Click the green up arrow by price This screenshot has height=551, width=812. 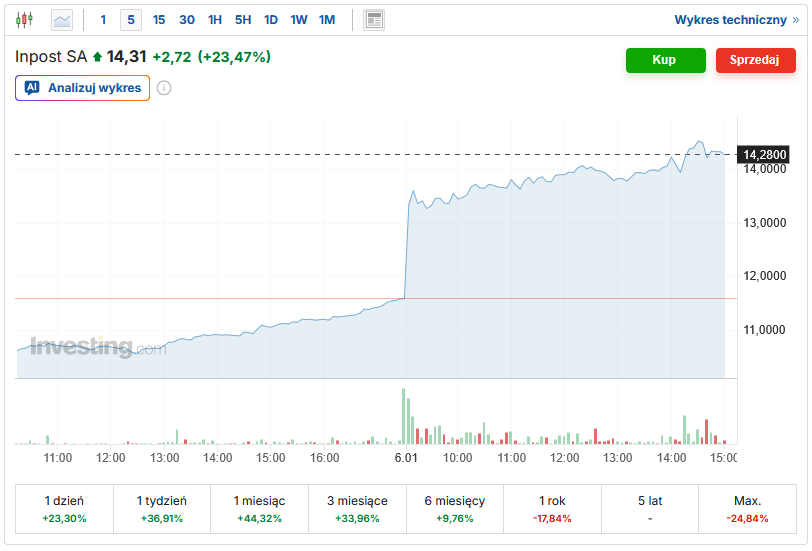97,57
